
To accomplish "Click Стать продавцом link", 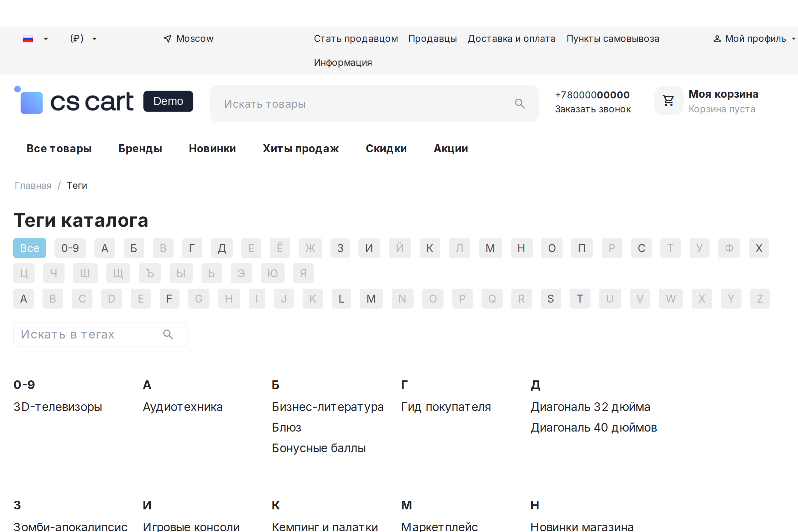I will (x=355, y=39).
